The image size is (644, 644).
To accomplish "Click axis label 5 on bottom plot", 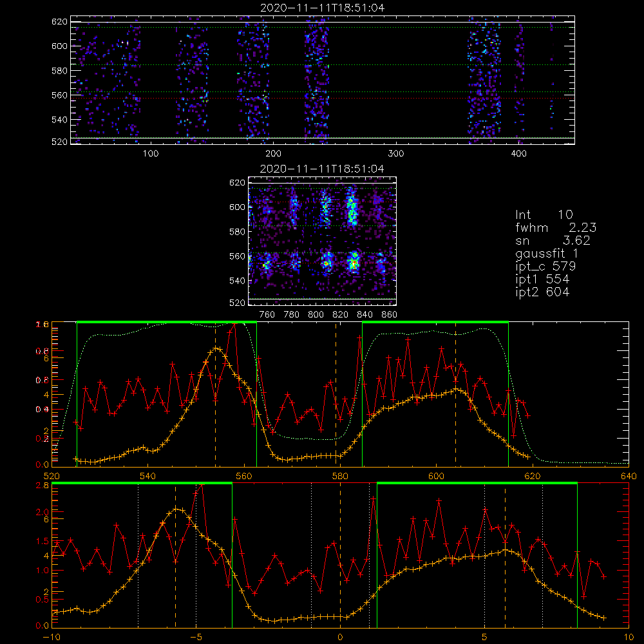I will [485, 638].
